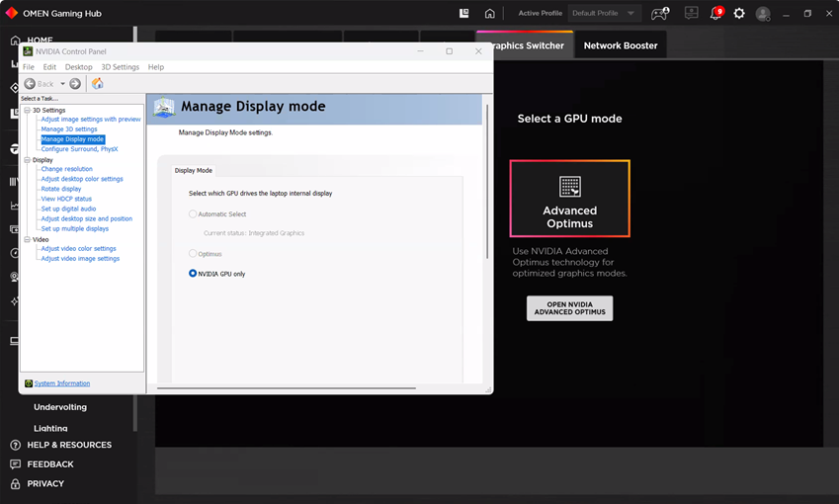This screenshot has width=839, height=504.
Task: Open notifications bell with badge 9
Action: (x=716, y=13)
